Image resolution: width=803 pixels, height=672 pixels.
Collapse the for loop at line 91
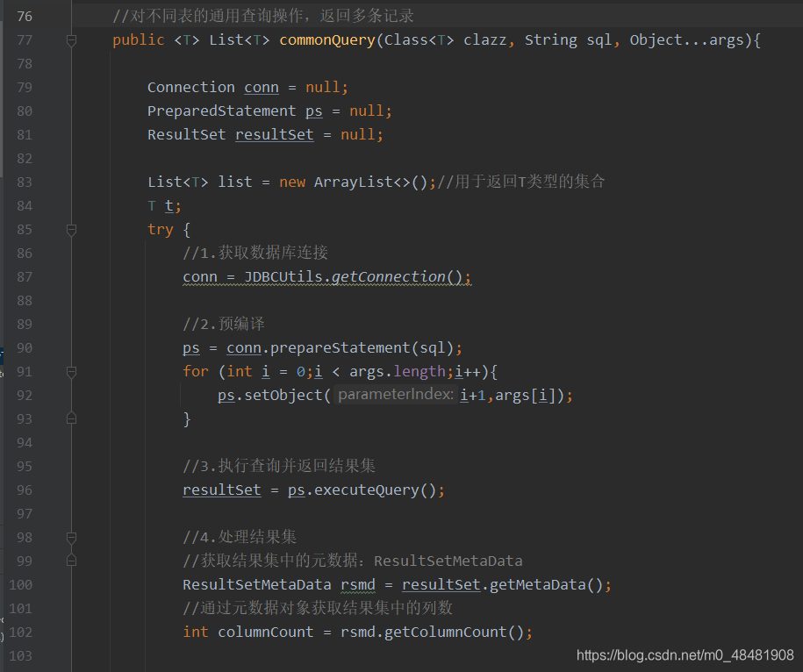(x=72, y=372)
